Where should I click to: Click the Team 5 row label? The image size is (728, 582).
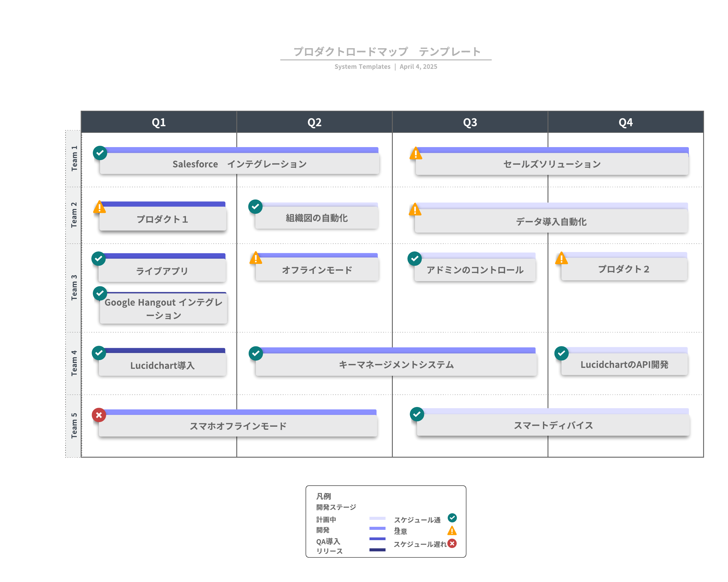74,426
